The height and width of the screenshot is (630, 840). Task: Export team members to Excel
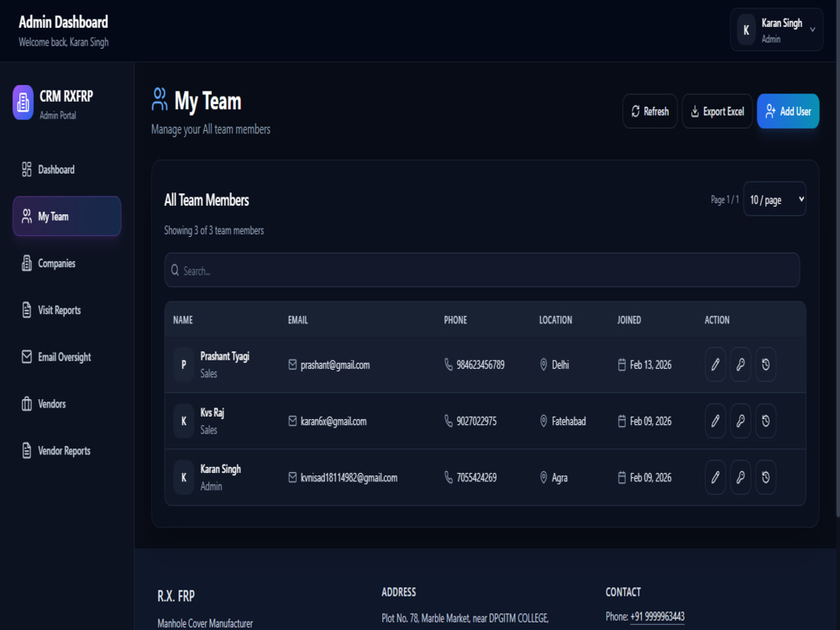(x=717, y=112)
